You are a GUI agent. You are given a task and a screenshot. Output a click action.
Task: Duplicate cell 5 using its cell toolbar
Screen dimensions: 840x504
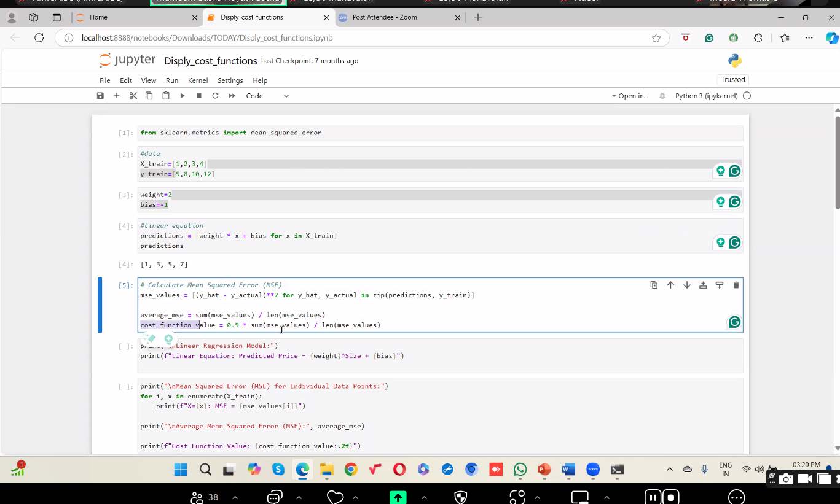click(x=654, y=285)
